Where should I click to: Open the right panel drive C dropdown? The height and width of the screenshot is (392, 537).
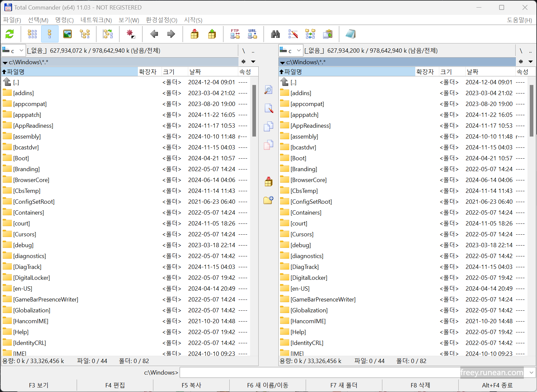click(x=291, y=50)
